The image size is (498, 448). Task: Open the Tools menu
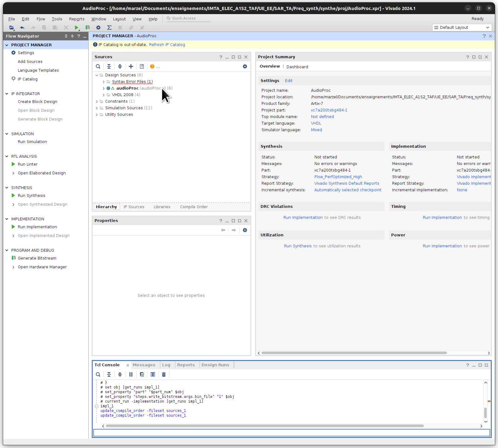pyautogui.click(x=57, y=19)
